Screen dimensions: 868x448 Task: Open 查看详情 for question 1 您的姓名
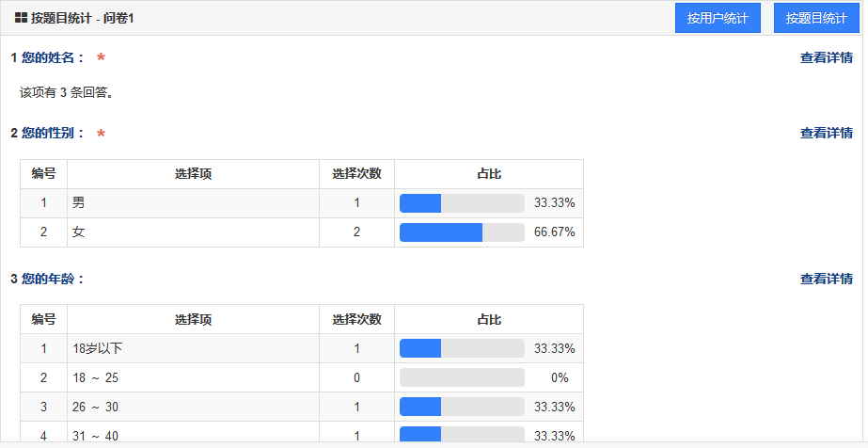coord(826,57)
